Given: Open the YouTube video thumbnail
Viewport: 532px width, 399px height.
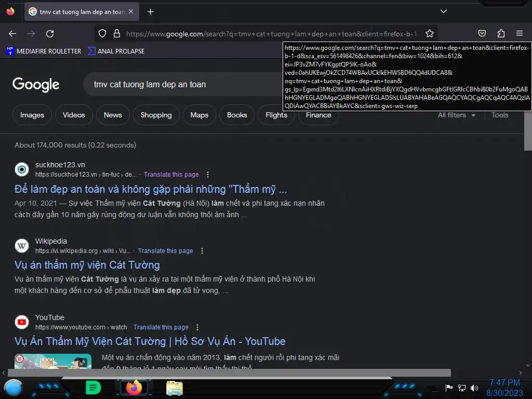Looking at the screenshot, I should 53,361.
